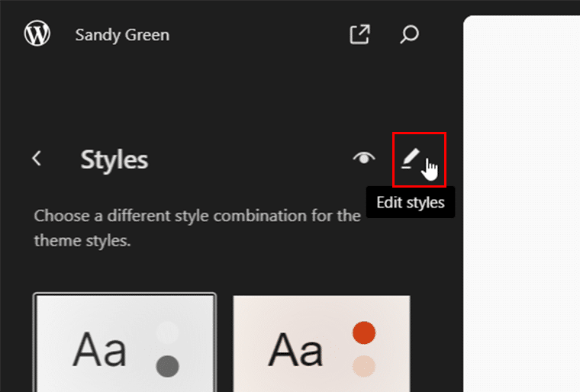Click the WordPress logo icon
Viewport: 580px width, 392px height.
click(x=37, y=34)
